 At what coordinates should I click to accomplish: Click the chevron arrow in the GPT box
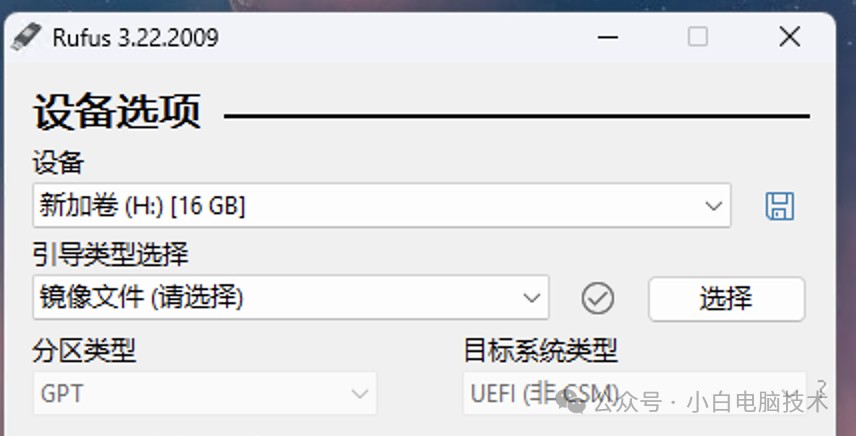[x=359, y=394]
